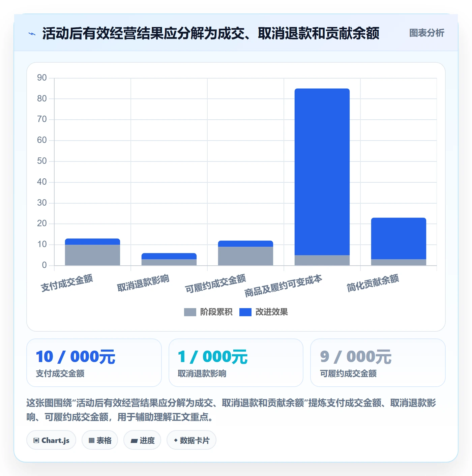Click the grid icon in 表格 tag
This screenshot has width=472, height=476.
[x=91, y=440]
